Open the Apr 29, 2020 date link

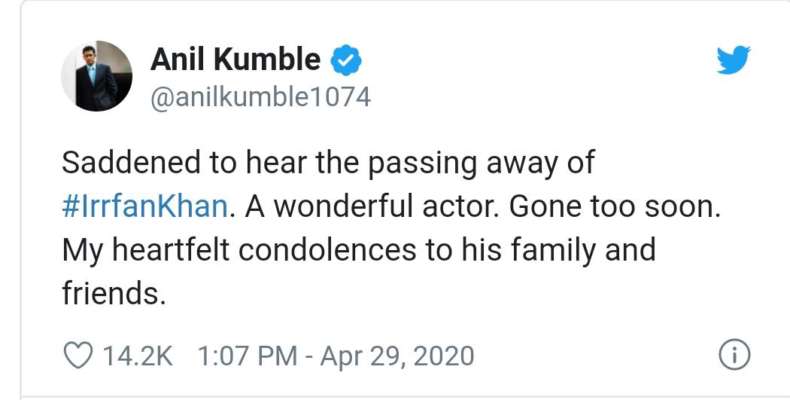point(397,356)
